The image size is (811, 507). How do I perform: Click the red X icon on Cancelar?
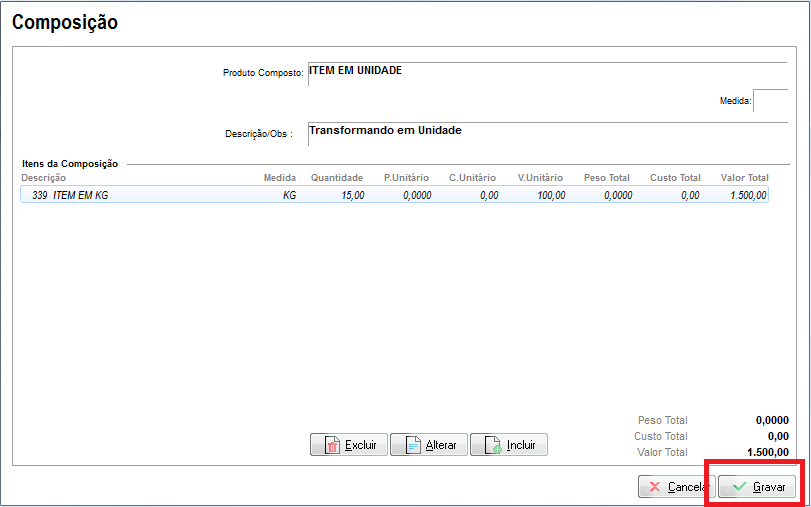coord(654,487)
